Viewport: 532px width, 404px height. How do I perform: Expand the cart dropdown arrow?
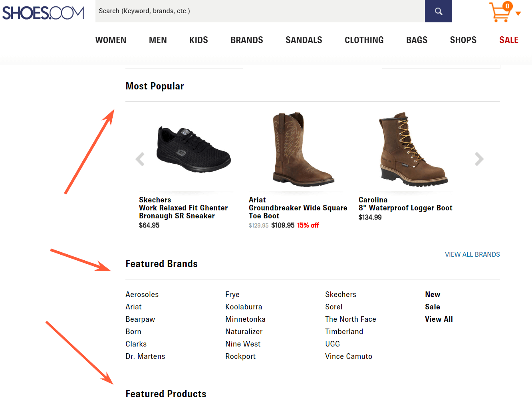(518, 14)
